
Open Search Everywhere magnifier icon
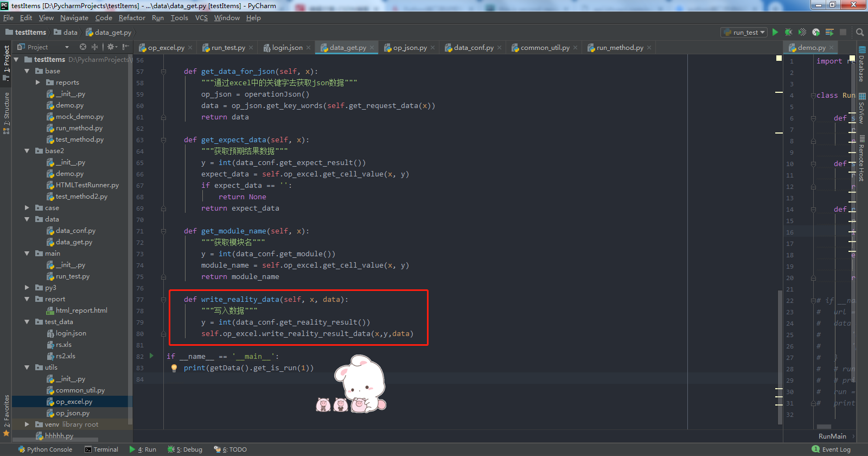coord(860,33)
